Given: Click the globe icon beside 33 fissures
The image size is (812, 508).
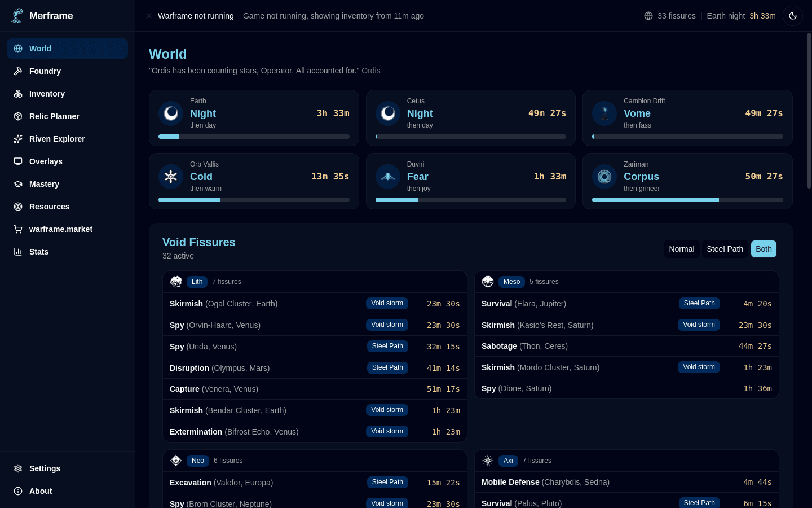Looking at the screenshot, I should [x=648, y=16].
